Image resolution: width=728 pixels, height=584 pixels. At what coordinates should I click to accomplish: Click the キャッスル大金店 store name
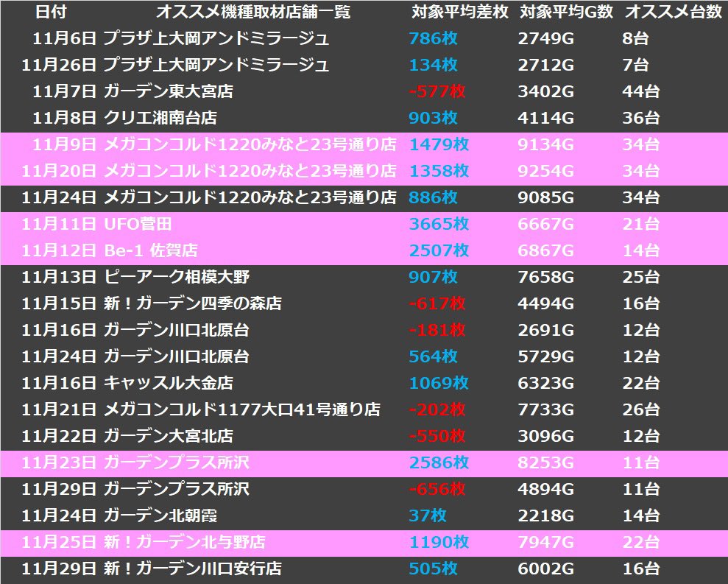pyautogui.click(x=169, y=383)
